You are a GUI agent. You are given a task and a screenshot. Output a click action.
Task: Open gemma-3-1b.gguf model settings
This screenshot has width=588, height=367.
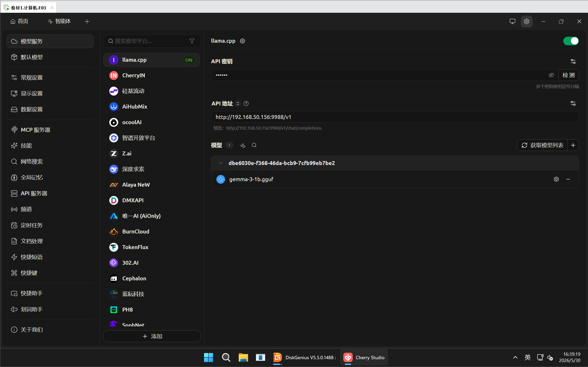click(556, 179)
